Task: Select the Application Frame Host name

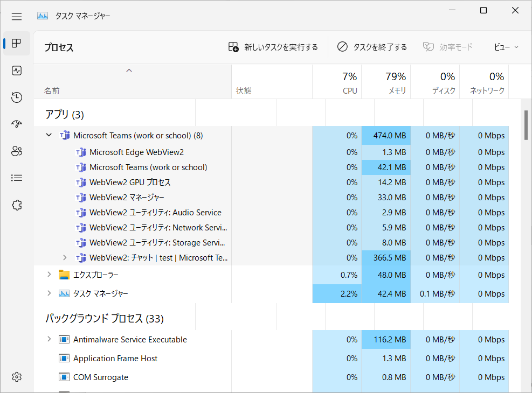Action: click(x=115, y=359)
